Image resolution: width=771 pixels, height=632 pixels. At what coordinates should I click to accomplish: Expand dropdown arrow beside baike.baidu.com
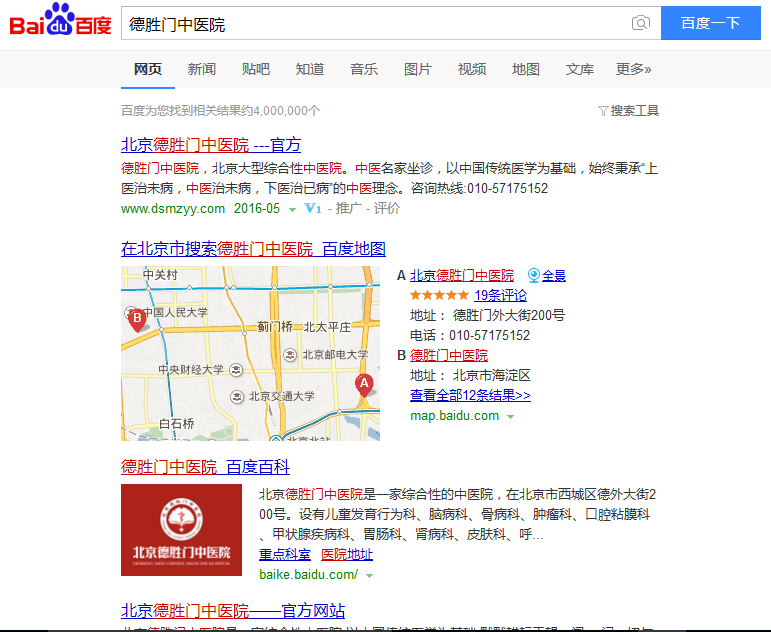tap(369, 575)
